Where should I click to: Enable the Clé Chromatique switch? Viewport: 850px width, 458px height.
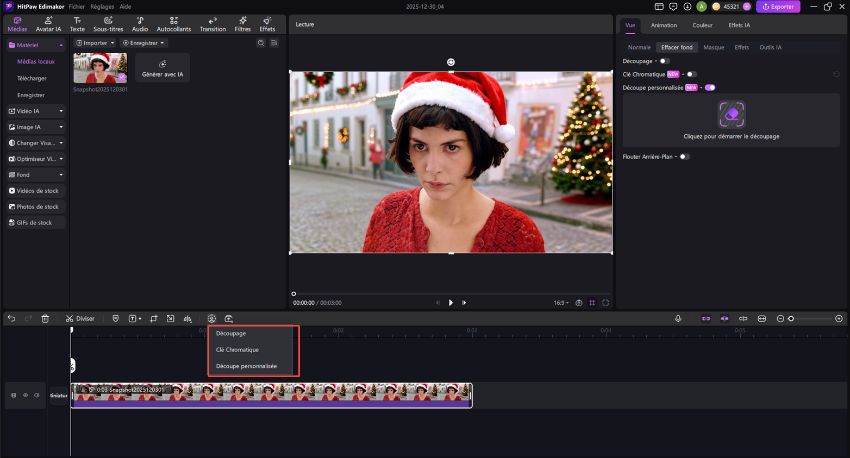(691, 74)
